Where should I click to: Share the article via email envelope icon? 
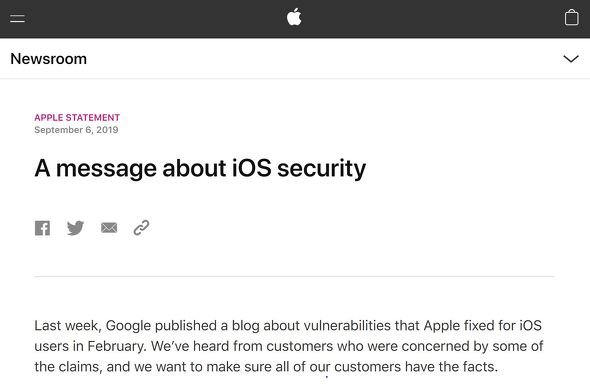pyautogui.click(x=109, y=228)
